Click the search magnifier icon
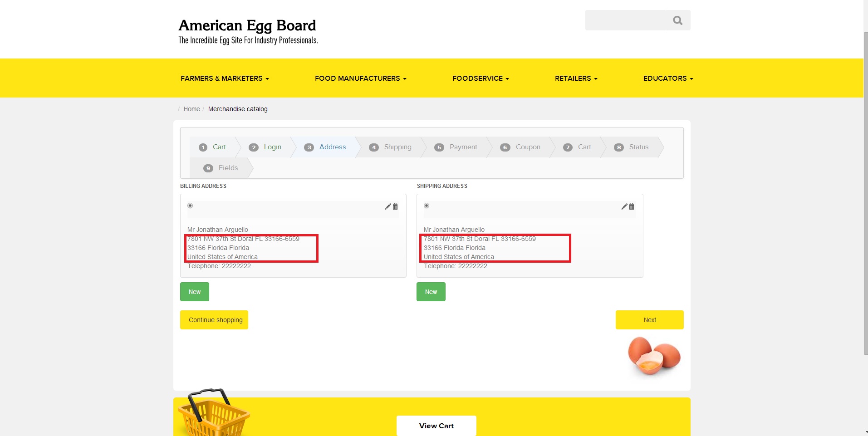The width and height of the screenshot is (868, 436). 677,20
